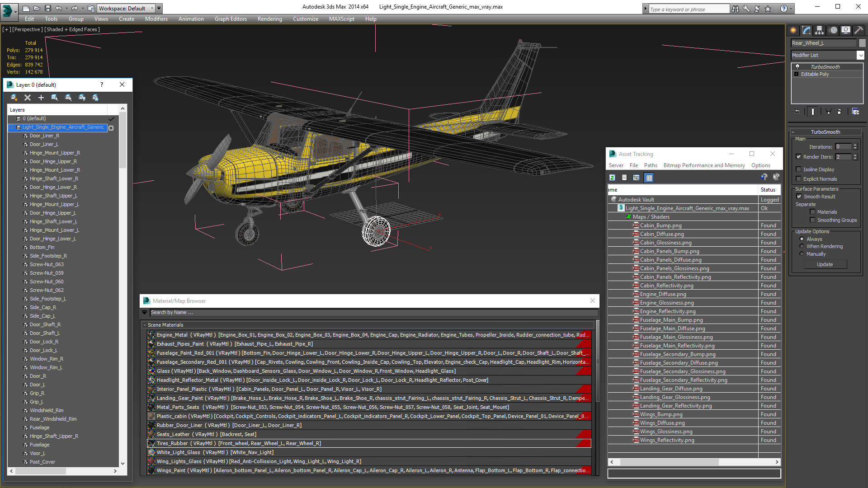Screen dimensions: 868x488
Task: Click the tree view icon in Asset Tracking
Action: (x=637, y=178)
